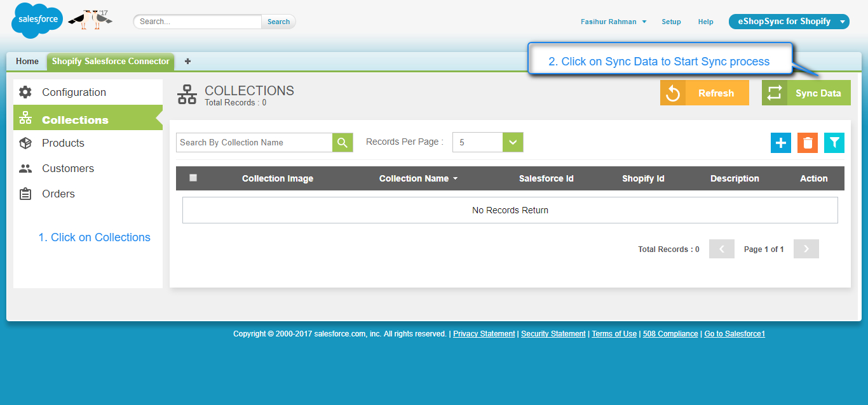The width and height of the screenshot is (868, 405).
Task: Click the Description column header
Action: pos(735,178)
